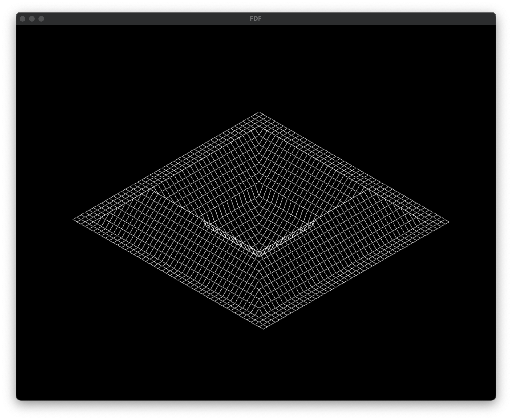Click the leftmost gray close window button
The height and width of the screenshot is (420, 512).
[23, 19]
